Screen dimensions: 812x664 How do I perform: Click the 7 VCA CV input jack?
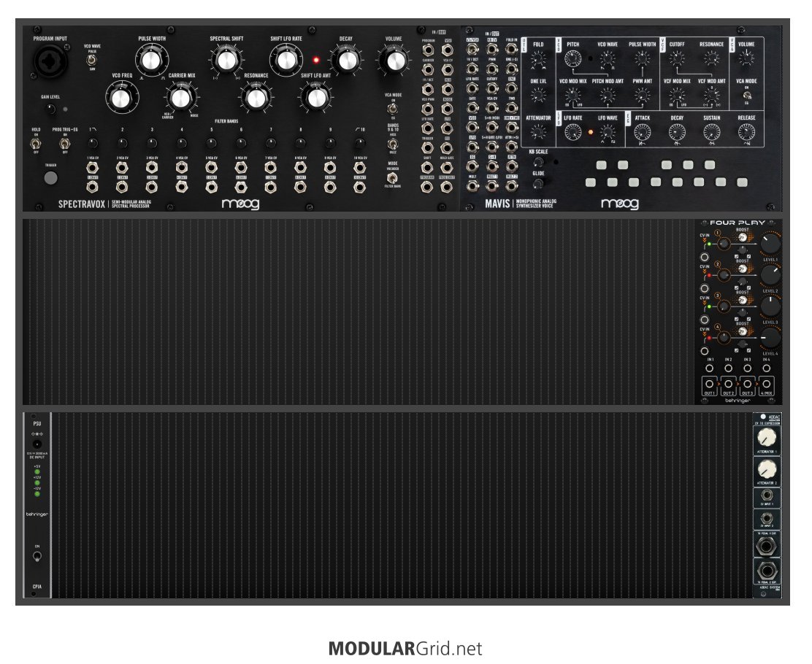[x=270, y=168]
